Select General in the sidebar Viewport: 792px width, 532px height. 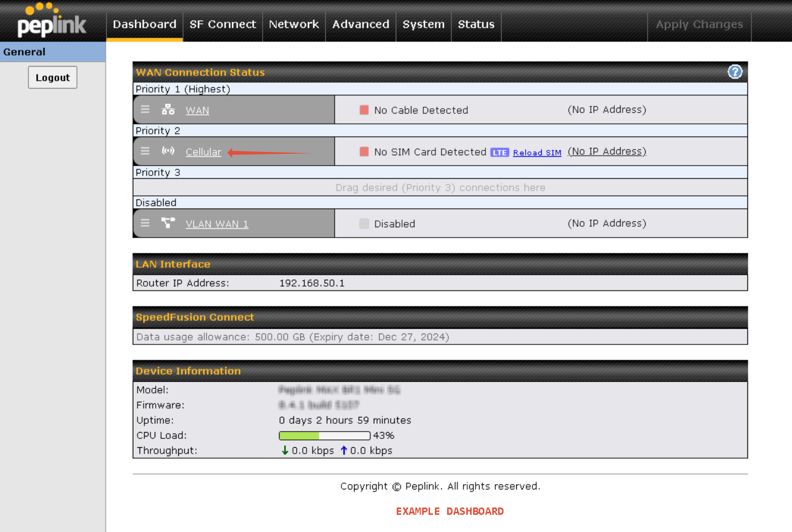click(x=53, y=51)
